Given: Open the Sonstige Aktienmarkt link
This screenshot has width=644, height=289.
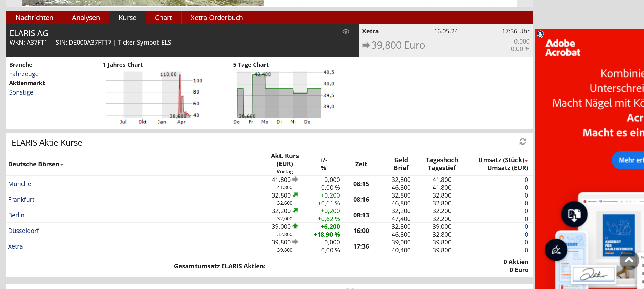Looking at the screenshot, I should click(21, 92).
